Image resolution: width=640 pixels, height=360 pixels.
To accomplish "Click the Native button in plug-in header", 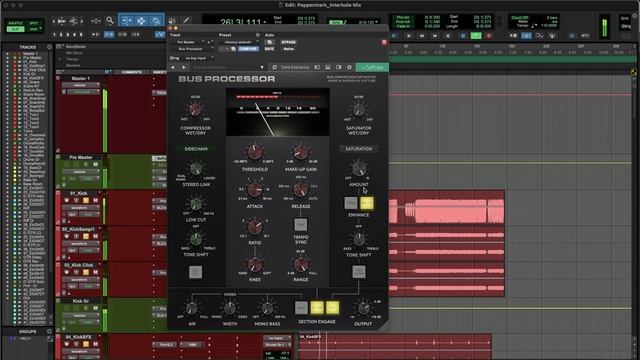I will (x=289, y=49).
